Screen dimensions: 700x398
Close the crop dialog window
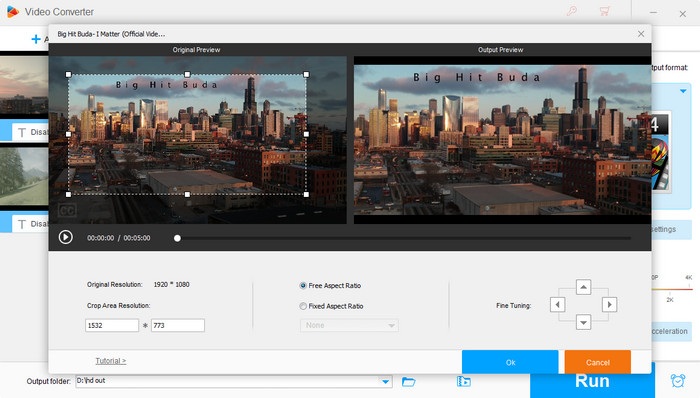coord(641,34)
